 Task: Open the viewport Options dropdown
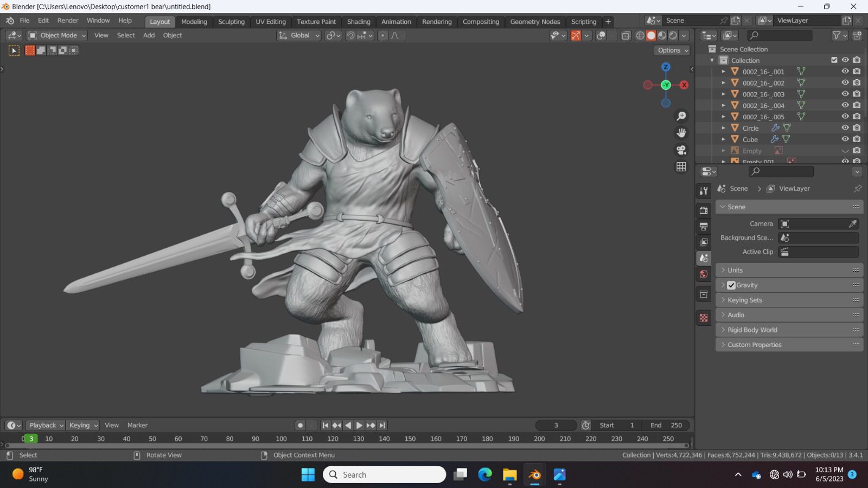click(x=672, y=50)
